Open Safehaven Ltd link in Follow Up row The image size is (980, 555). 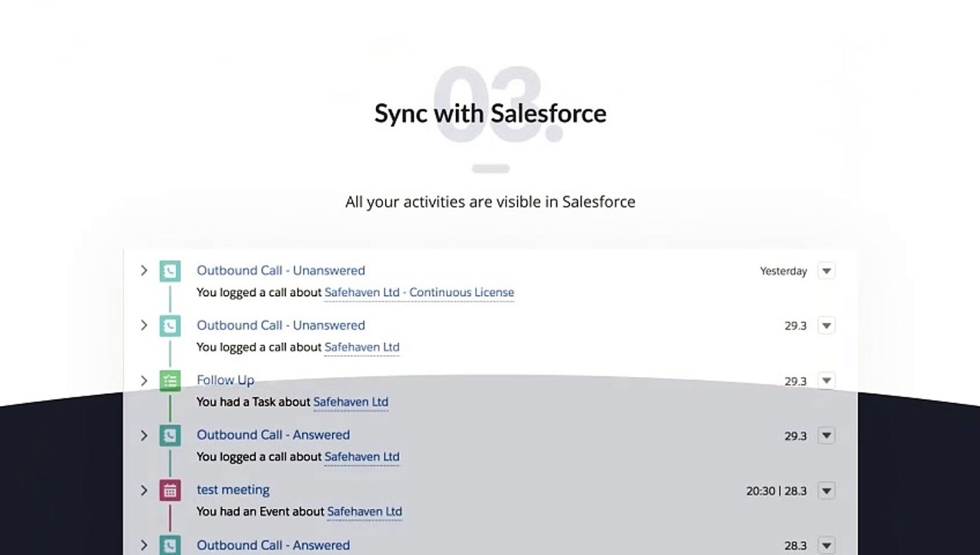(x=351, y=402)
